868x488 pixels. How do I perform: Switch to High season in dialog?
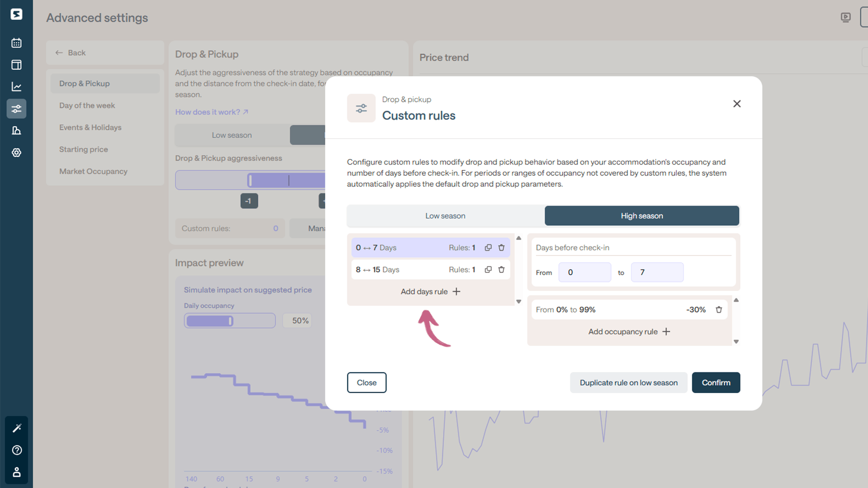(642, 216)
